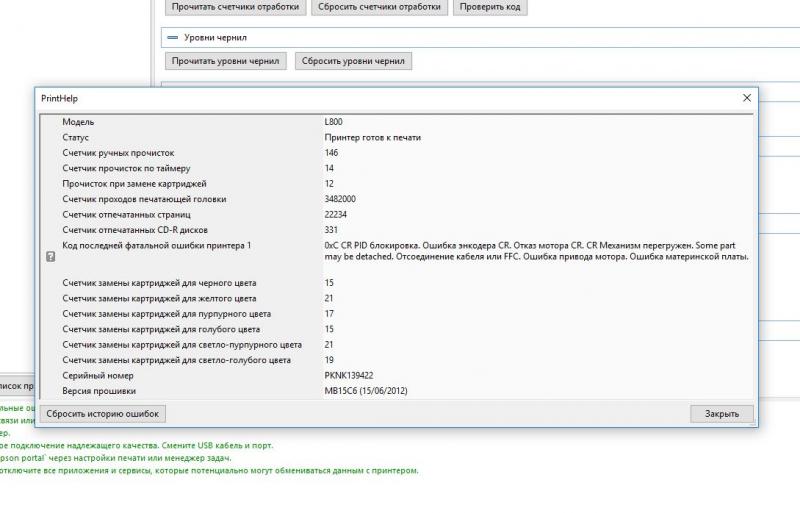This screenshot has height=513, width=800.
Task: Click the help question-mark icon beside fatal error row
Action: pos(51,256)
